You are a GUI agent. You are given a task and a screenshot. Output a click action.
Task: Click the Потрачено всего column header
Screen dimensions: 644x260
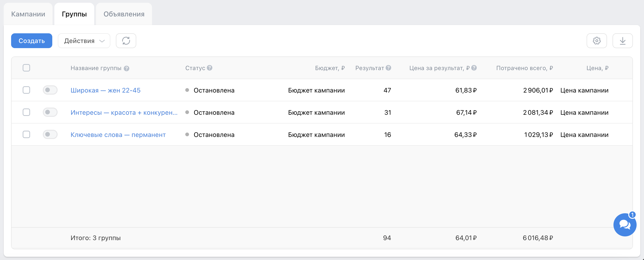coord(524,68)
